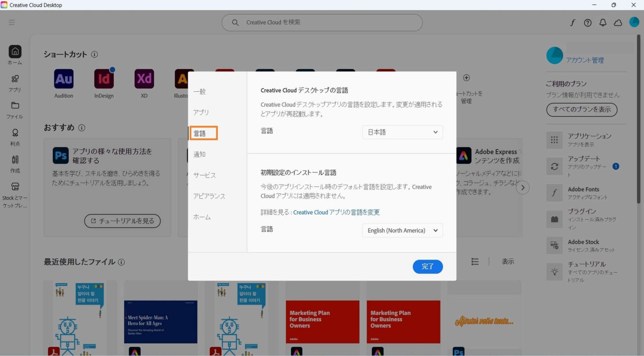Select the アプリ settings tab

pyautogui.click(x=201, y=112)
